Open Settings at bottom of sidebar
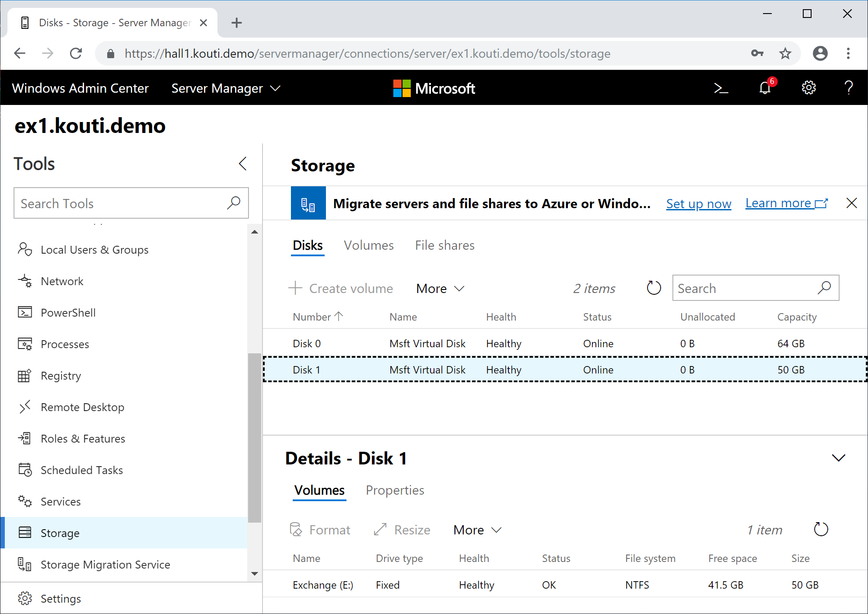Image resolution: width=868 pixels, height=614 pixels. [60, 598]
